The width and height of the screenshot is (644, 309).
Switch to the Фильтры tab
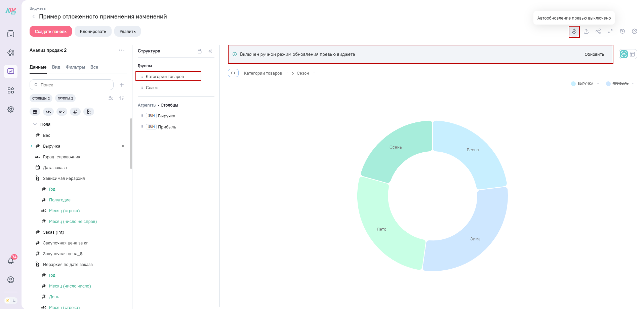75,67
